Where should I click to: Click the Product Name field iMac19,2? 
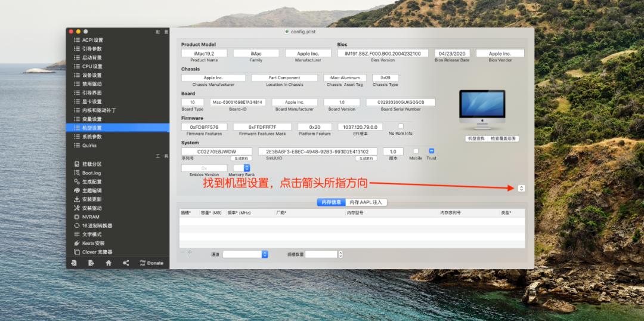tap(204, 54)
